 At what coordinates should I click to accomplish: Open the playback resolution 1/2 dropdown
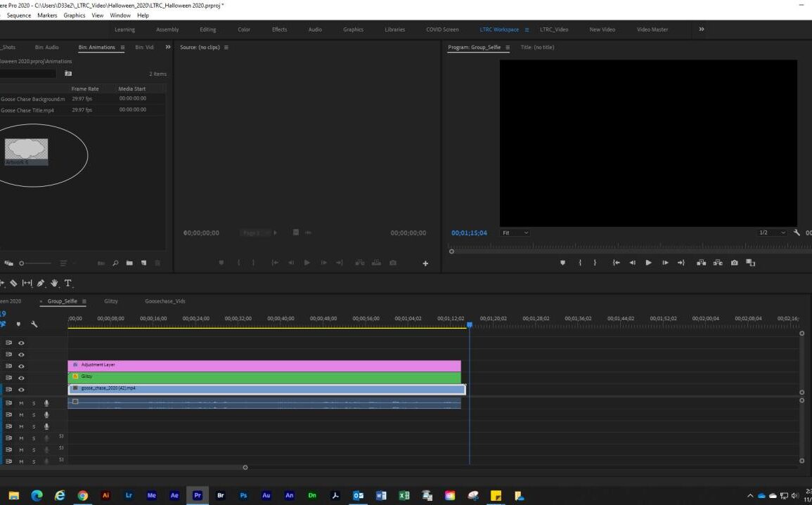(772, 233)
